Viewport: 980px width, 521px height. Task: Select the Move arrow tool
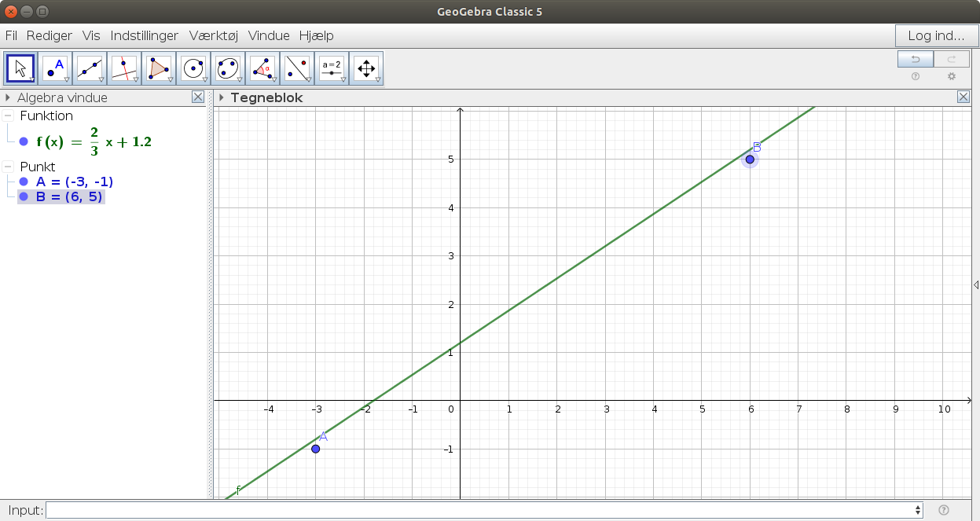click(x=20, y=68)
